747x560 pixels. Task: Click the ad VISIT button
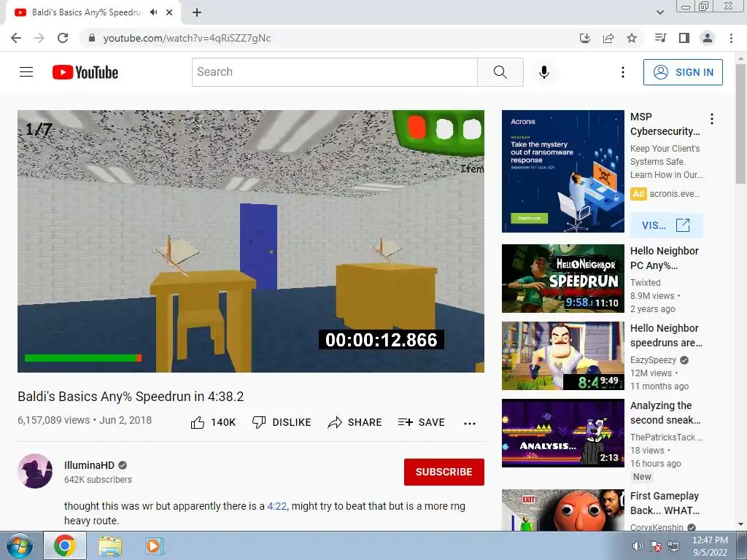666,225
